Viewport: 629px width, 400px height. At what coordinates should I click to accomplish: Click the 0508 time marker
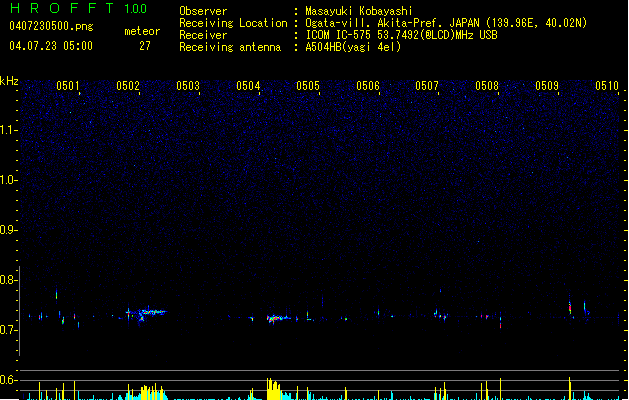[x=487, y=86]
